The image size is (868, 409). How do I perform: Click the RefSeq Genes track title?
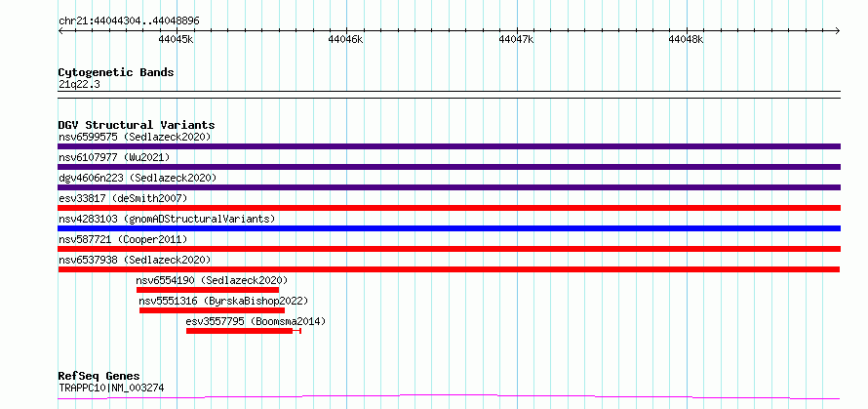[99, 376]
